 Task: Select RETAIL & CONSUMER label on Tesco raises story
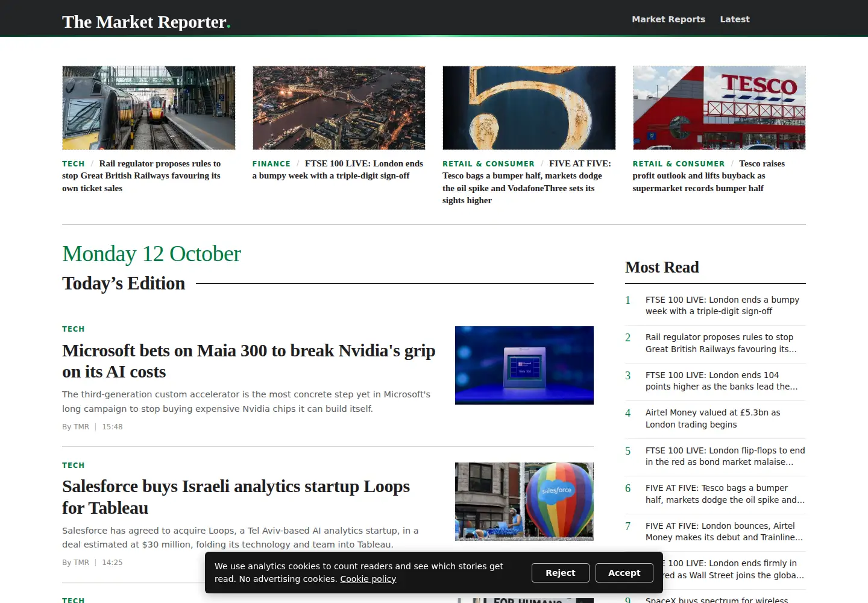coord(679,164)
